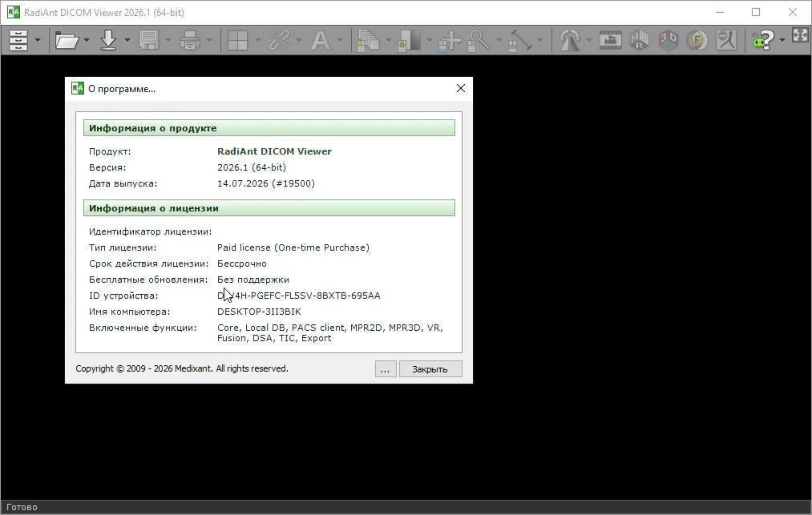Click the Бессрочно license term value
This screenshot has height=515, width=812.
242,264
